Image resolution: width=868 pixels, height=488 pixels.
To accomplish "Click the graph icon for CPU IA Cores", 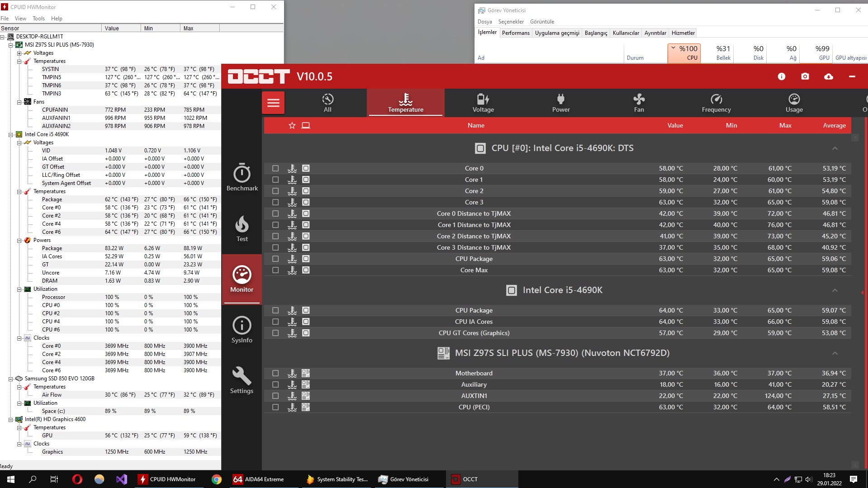I will click(292, 322).
